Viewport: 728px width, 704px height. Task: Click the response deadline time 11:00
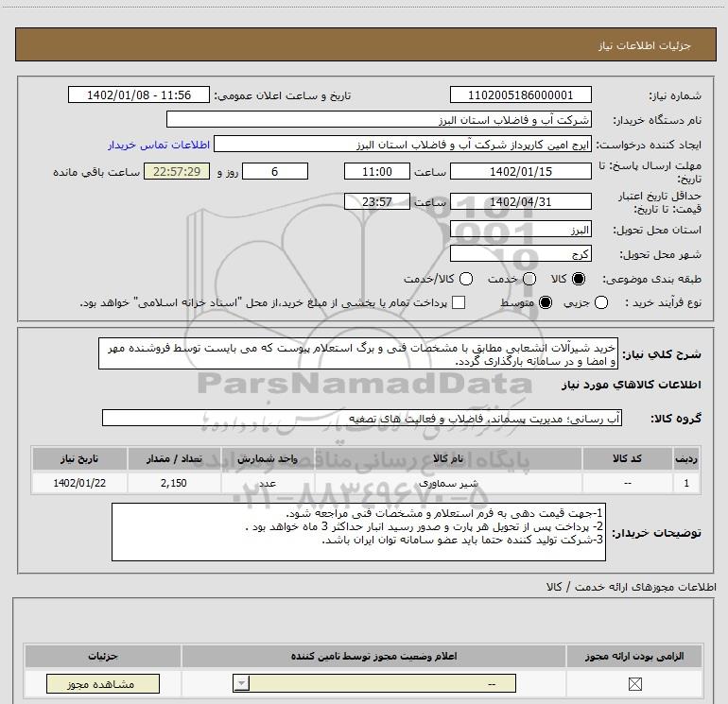point(377,172)
